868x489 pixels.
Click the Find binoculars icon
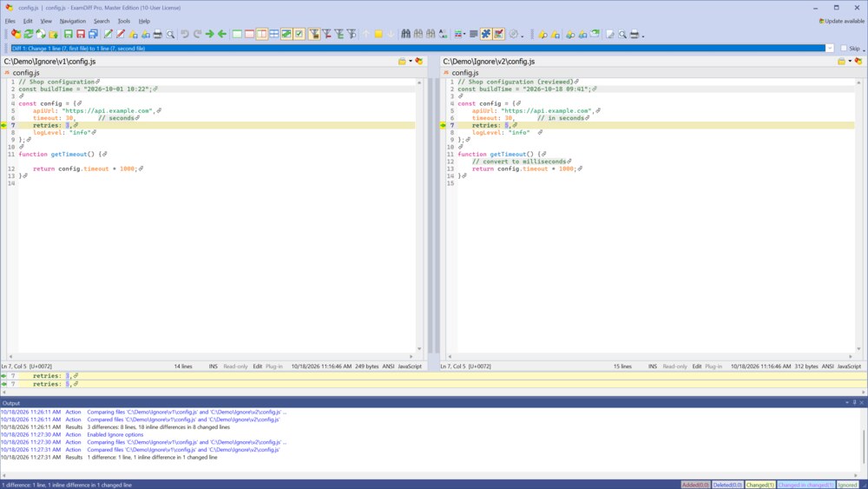click(x=405, y=35)
